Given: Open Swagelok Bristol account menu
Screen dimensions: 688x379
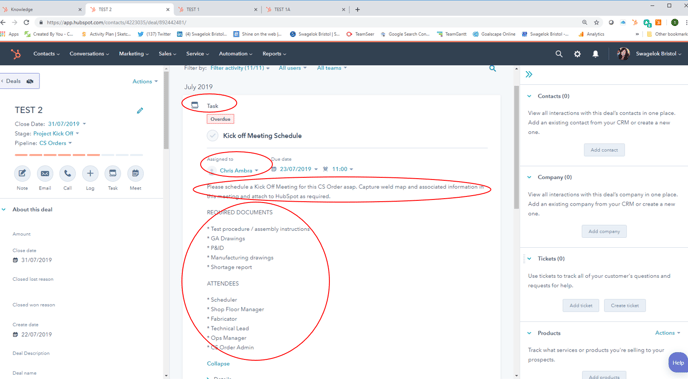Looking at the screenshot, I should (659, 54).
